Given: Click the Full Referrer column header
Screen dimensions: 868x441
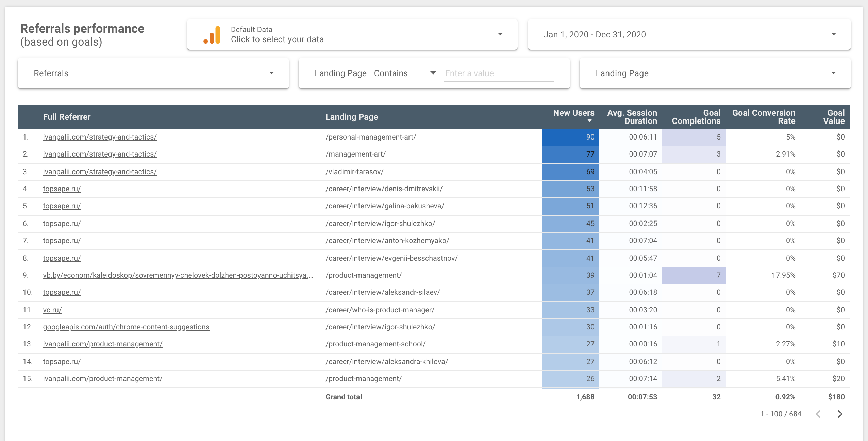Looking at the screenshot, I should (x=67, y=117).
